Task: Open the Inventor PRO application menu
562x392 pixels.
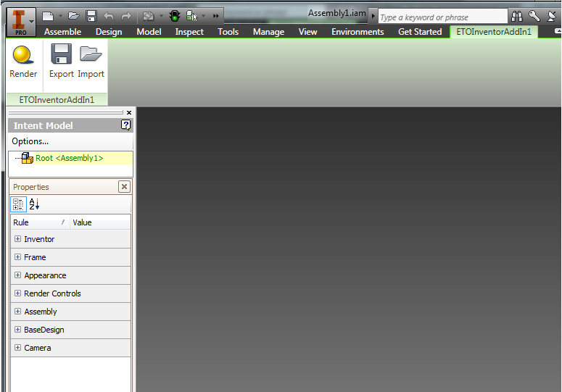Action: tap(21, 22)
